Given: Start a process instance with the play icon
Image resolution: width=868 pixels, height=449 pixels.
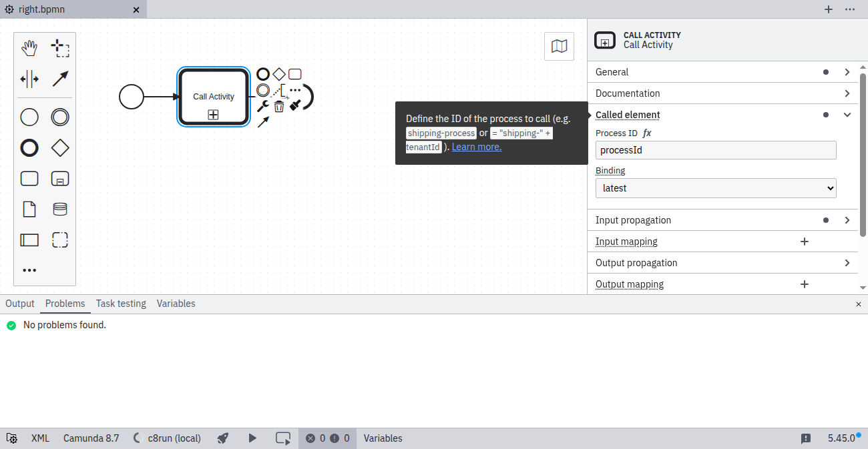Looking at the screenshot, I should click(x=252, y=438).
